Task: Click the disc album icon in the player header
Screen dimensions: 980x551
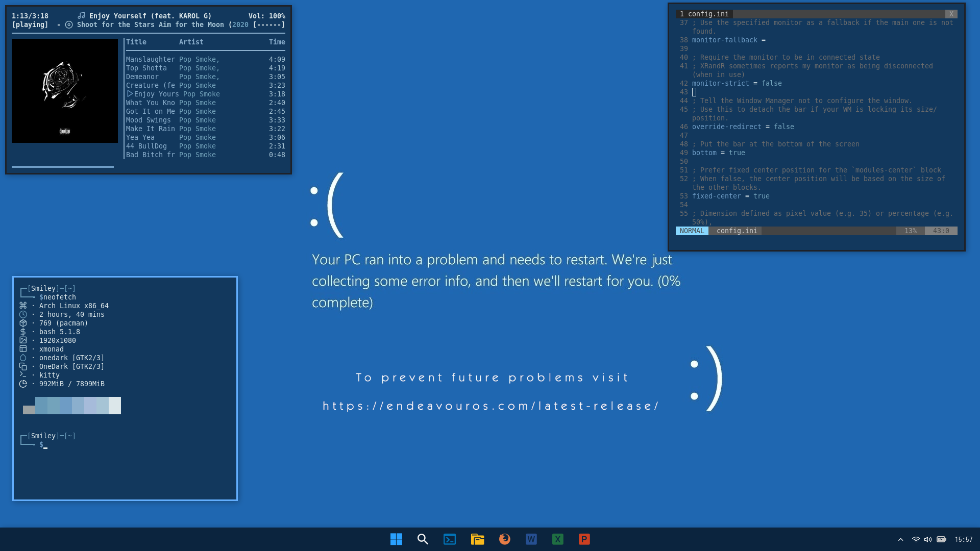Action: click(x=69, y=24)
